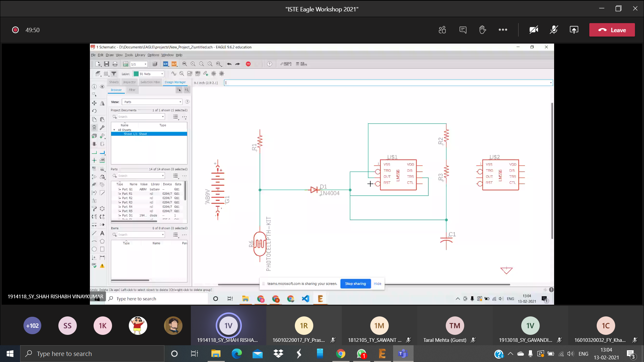Open the More actions ellipsis menu
This screenshot has height=362, width=644.
503,30
